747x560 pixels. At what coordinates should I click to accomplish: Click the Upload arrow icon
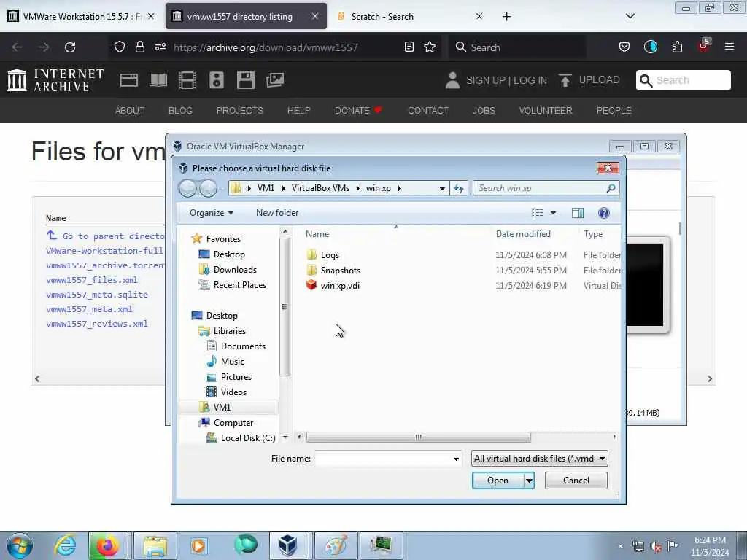[x=565, y=80]
